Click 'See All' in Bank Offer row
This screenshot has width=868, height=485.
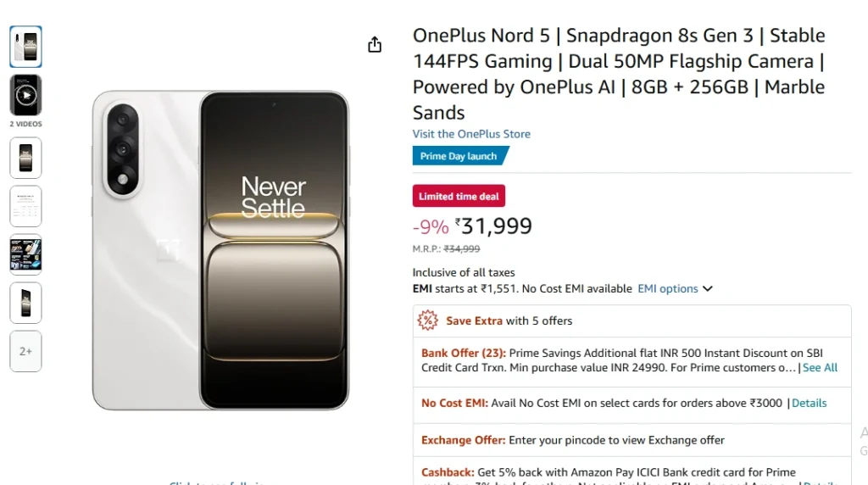tap(820, 368)
